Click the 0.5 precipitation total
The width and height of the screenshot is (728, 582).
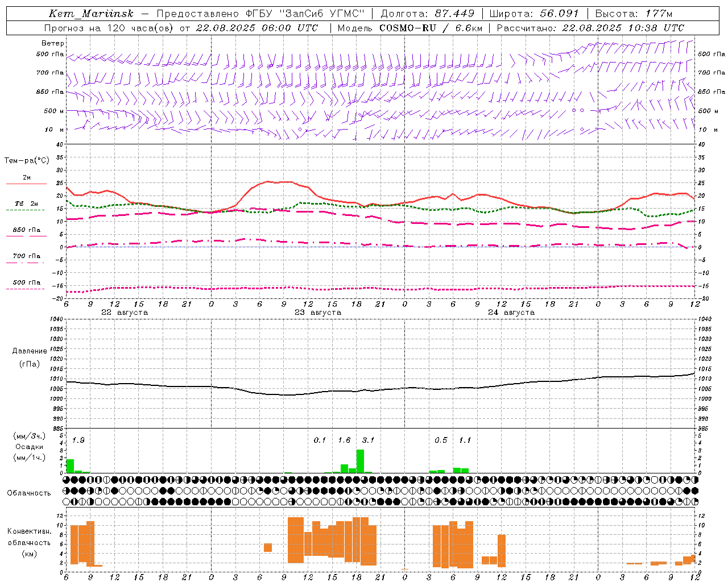tap(441, 440)
